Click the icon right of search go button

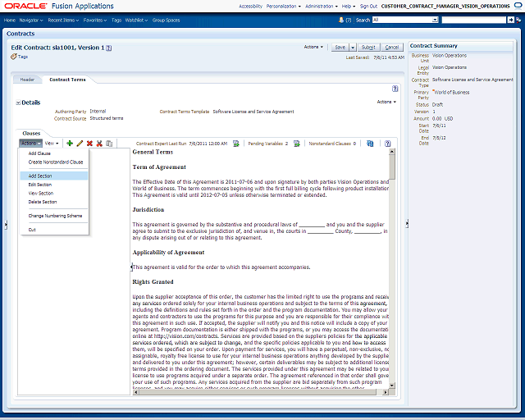tap(518, 20)
